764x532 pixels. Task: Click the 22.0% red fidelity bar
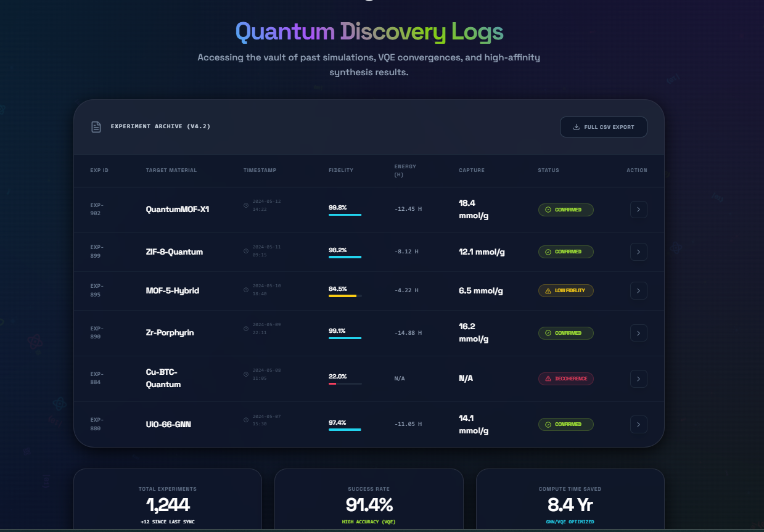[x=345, y=383]
